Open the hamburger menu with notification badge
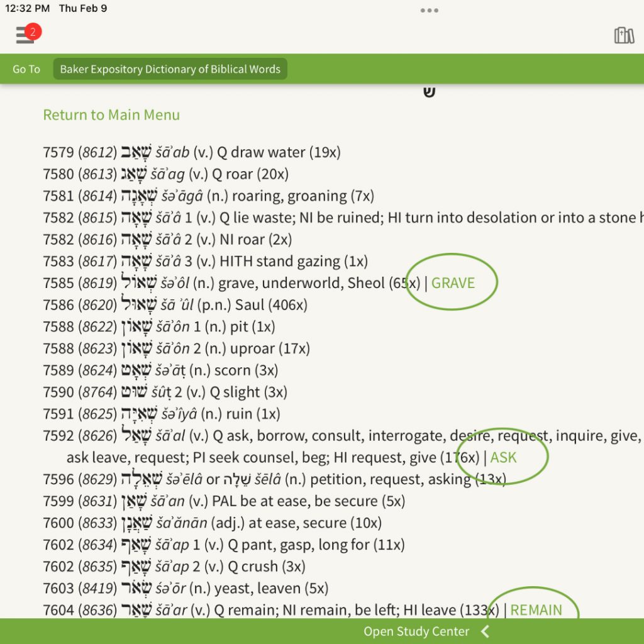Screen dimensions: 644x644 point(28,34)
